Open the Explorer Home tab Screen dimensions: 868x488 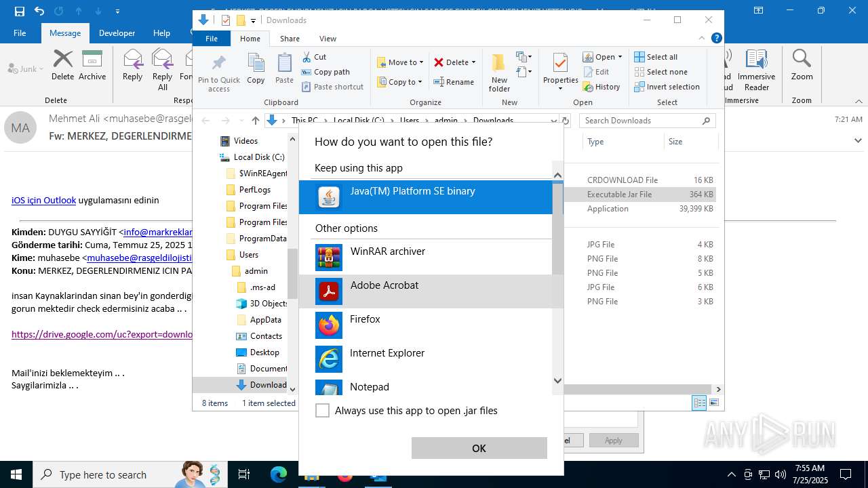click(250, 39)
